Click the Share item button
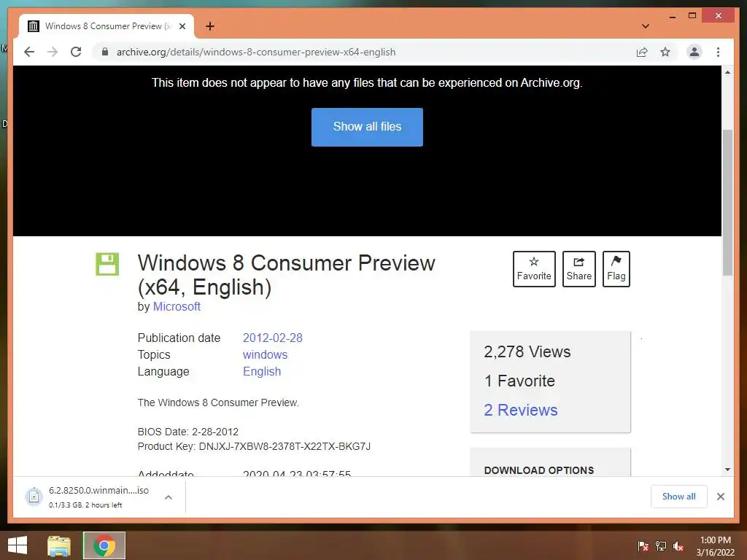 pyautogui.click(x=578, y=268)
